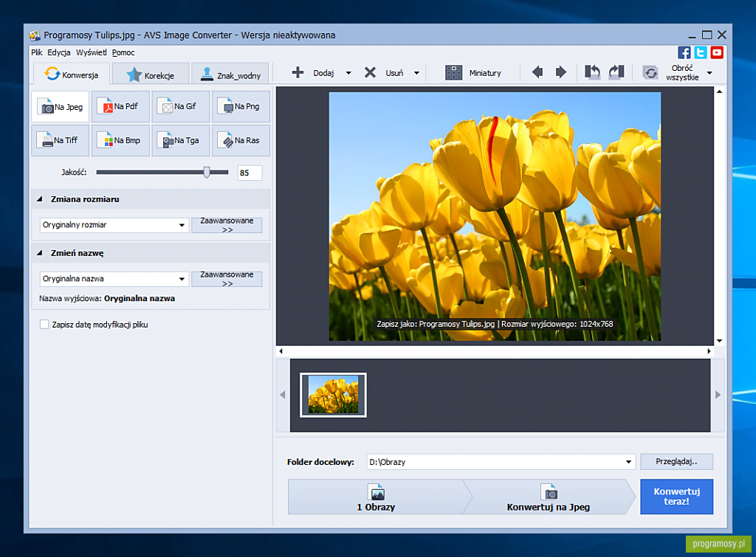This screenshot has height=557, width=756.
Task: Click Zaawansowane under Zmiana rozmiaru
Action: [227, 225]
